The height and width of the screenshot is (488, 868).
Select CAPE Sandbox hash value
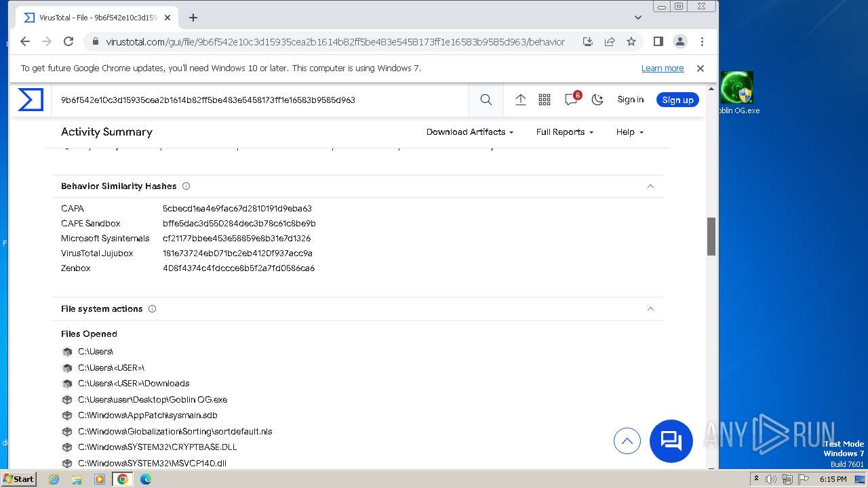point(239,224)
